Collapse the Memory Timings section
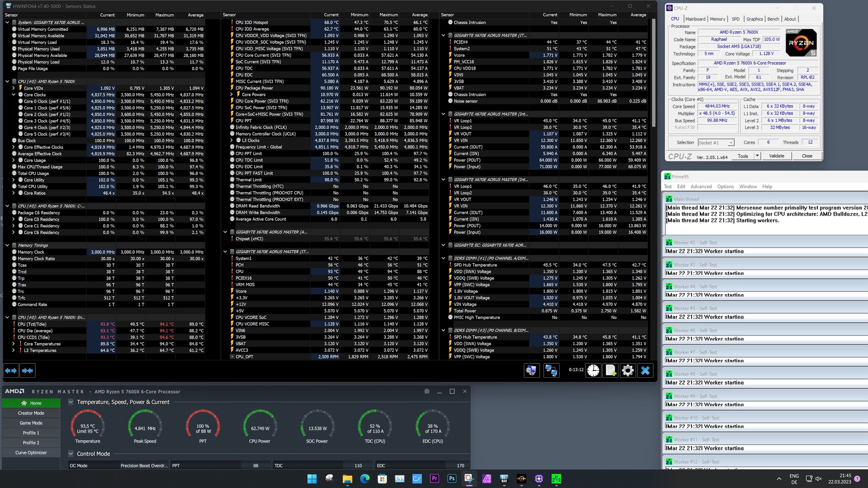The width and height of the screenshot is (868, 488). tap(7, 245)
